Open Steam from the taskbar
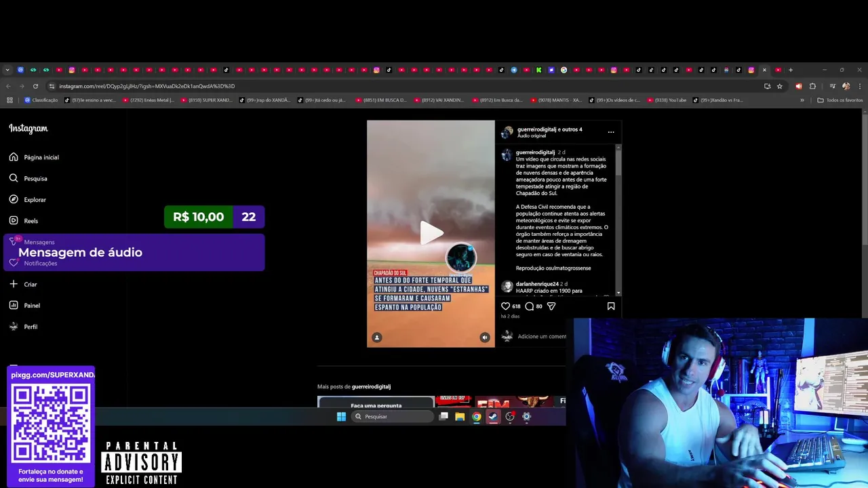 pyautogui.click(x=493, y=417)
